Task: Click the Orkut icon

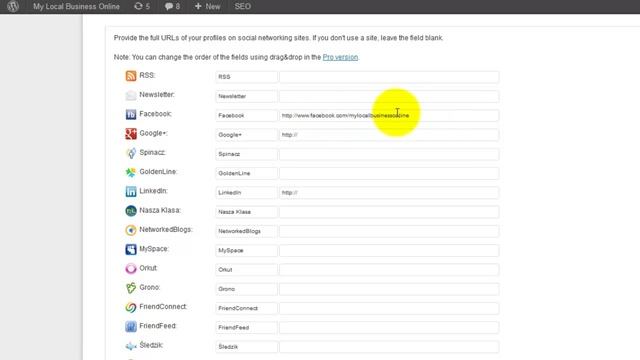Action: pos(131,268)
